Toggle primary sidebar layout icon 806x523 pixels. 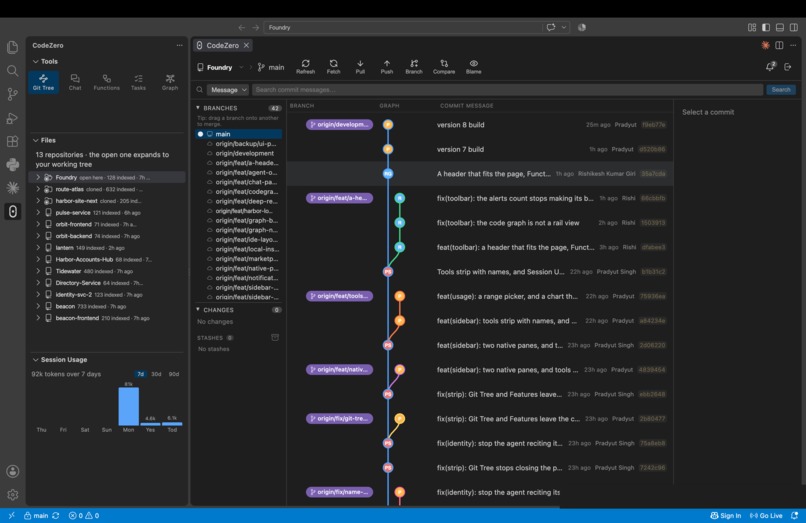(766, 27)
